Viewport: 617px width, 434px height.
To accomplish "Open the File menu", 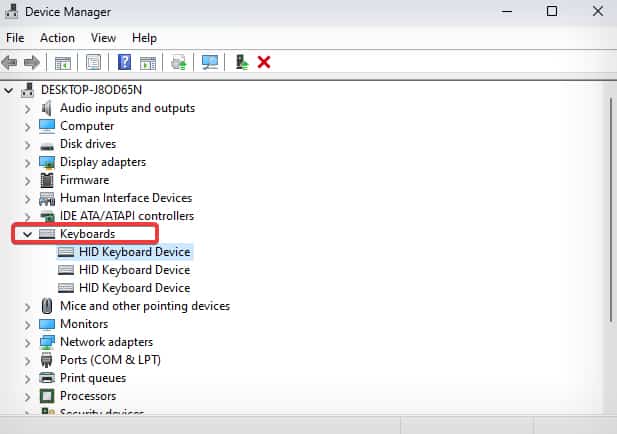I will (x=15, y=38).
